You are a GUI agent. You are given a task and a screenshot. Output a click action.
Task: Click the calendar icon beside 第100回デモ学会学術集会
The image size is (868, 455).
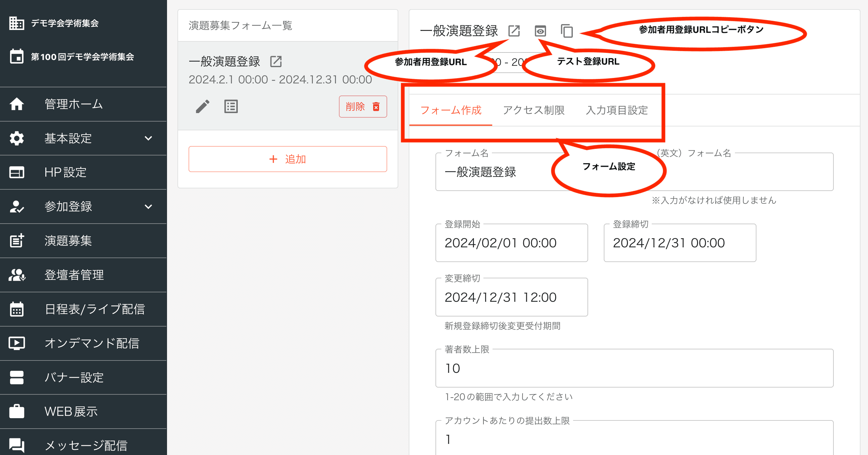17,57
